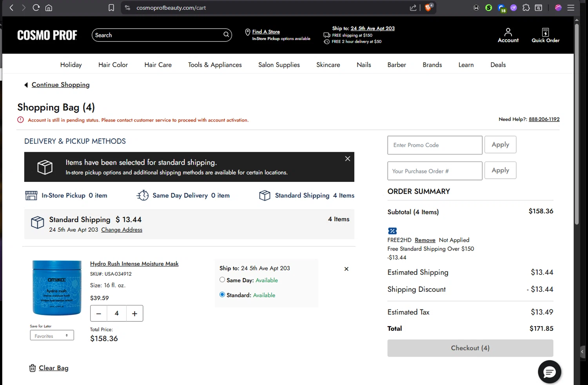Decrease quantity with the minus button
The height and width of the screenshot is (385, 588).
click(x=99, y=313)
